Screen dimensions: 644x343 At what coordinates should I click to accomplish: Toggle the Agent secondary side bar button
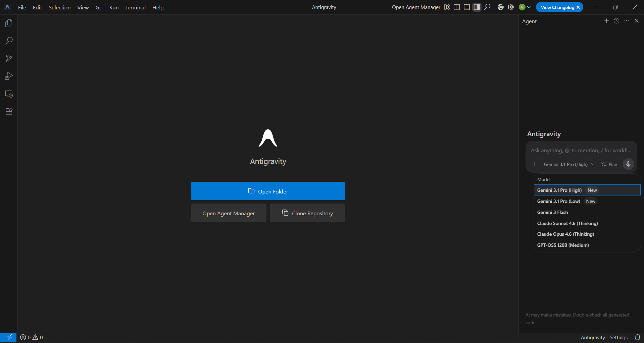(x=477, y=7)
